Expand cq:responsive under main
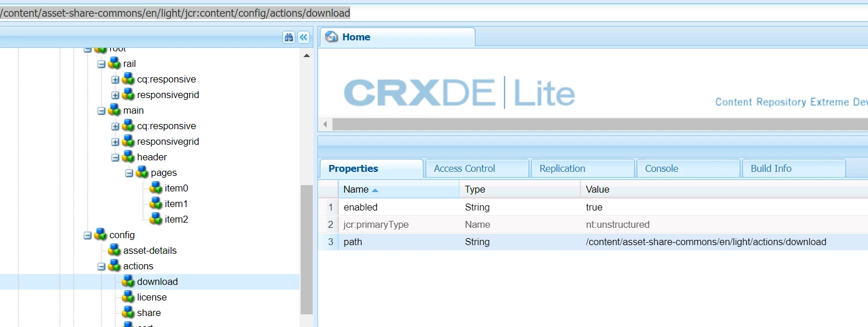Image resolution: width=868 pixels, height=327 pixels. click(x=115, y=126)
